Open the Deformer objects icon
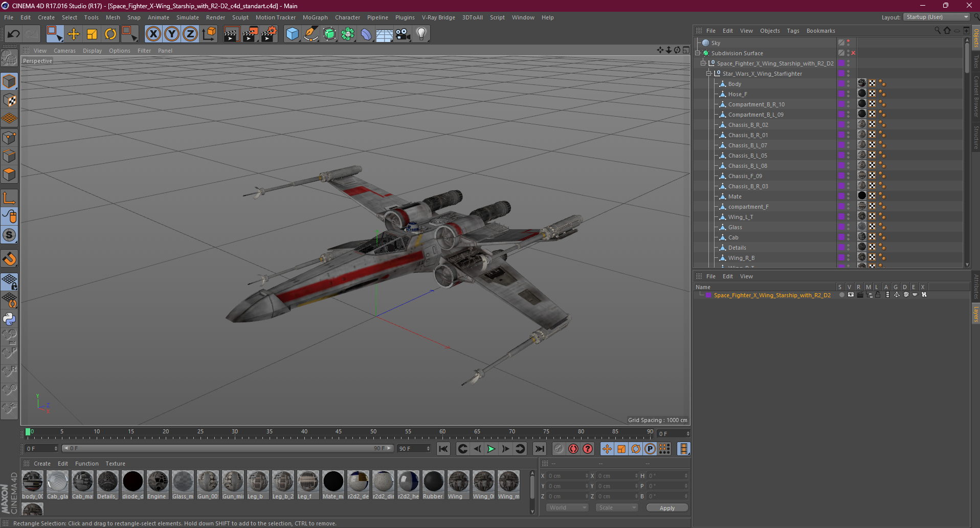 366,34
